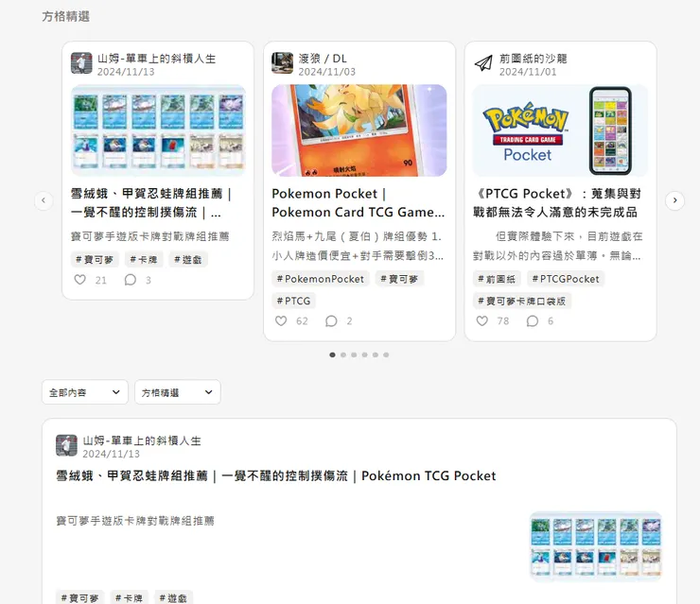Click #遊戲 tag in bottom list post

pyautogui.click(x=173, y=597)
